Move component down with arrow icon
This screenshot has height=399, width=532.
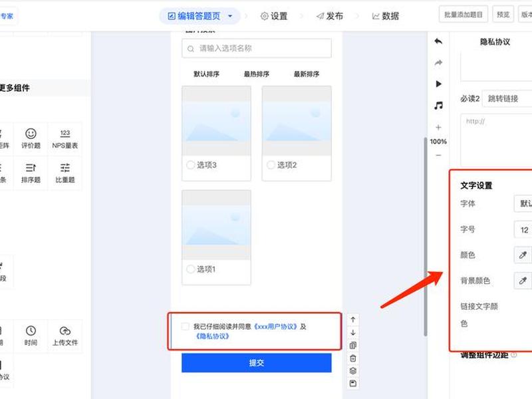point(353,332)
